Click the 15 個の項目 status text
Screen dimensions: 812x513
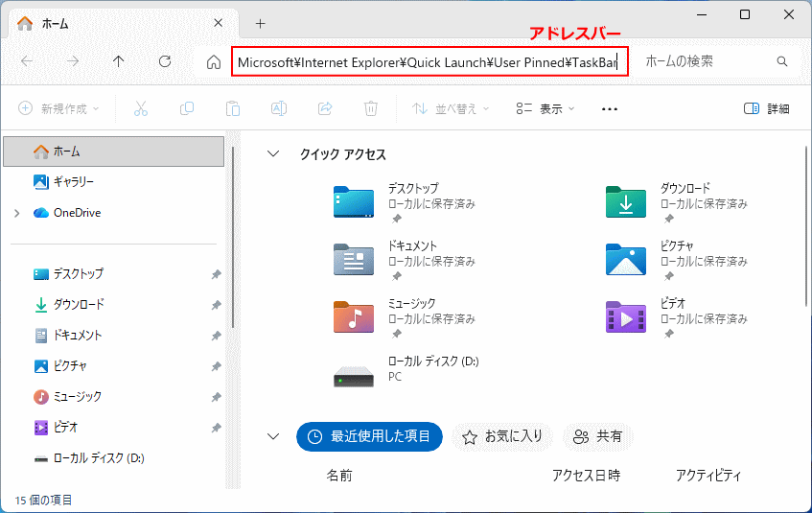[x=43, y=500]
